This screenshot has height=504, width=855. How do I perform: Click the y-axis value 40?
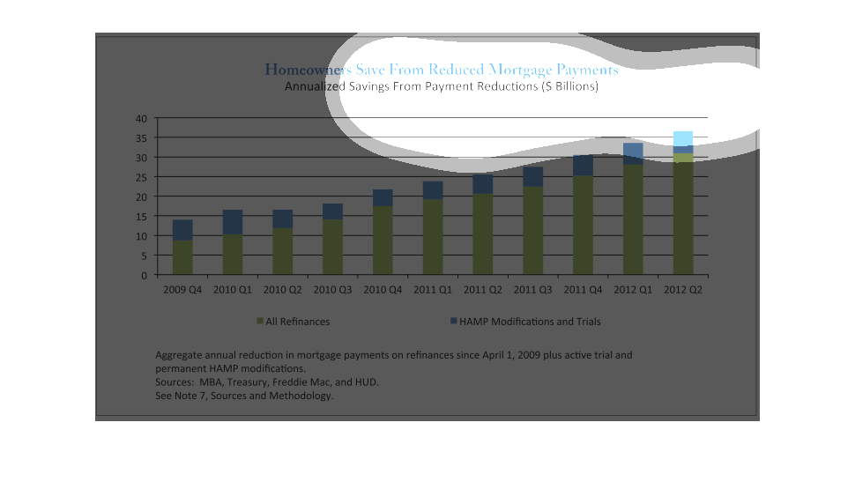tap(141, 119)
